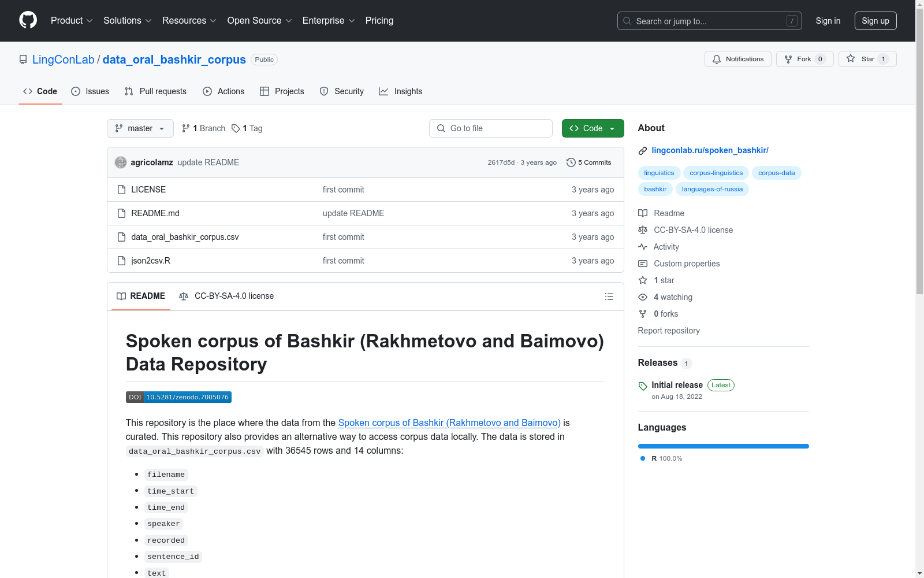Click the languages-of-russia topic tag

712,189
